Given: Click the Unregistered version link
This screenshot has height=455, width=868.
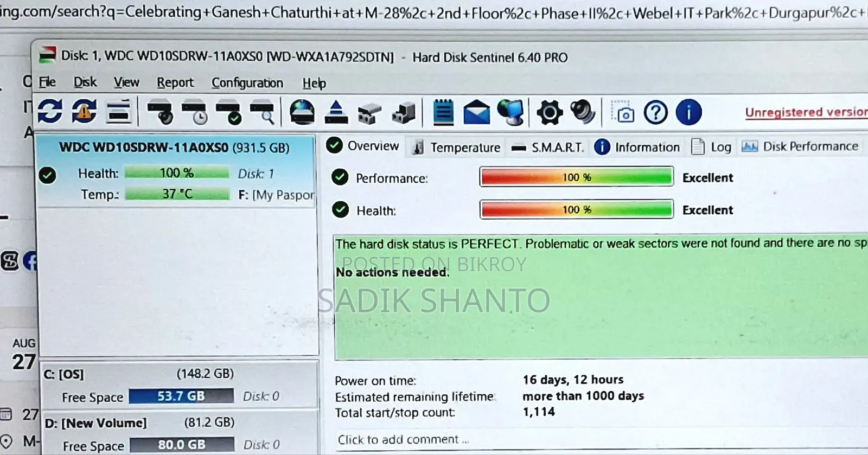Looking at the screenshot, I should tap(806, 112).
